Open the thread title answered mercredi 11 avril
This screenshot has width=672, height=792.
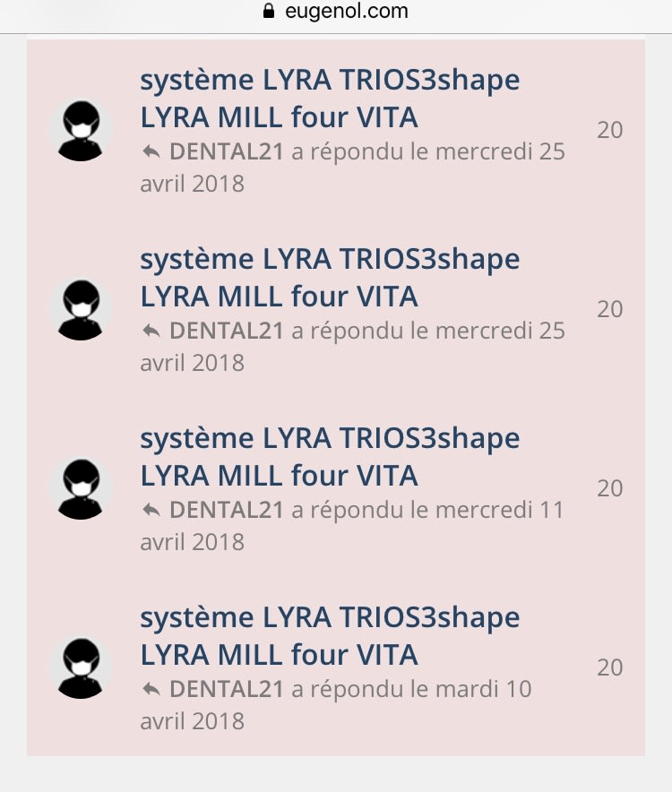330,457
